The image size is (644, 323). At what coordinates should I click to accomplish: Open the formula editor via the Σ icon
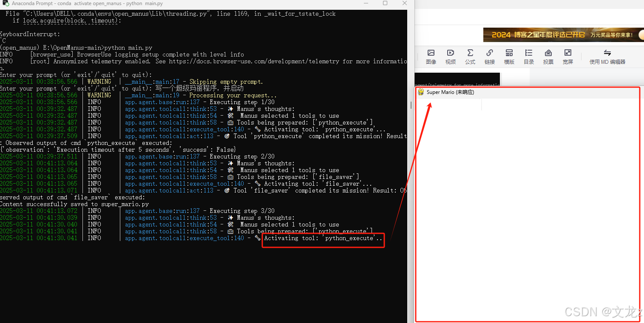470,56
